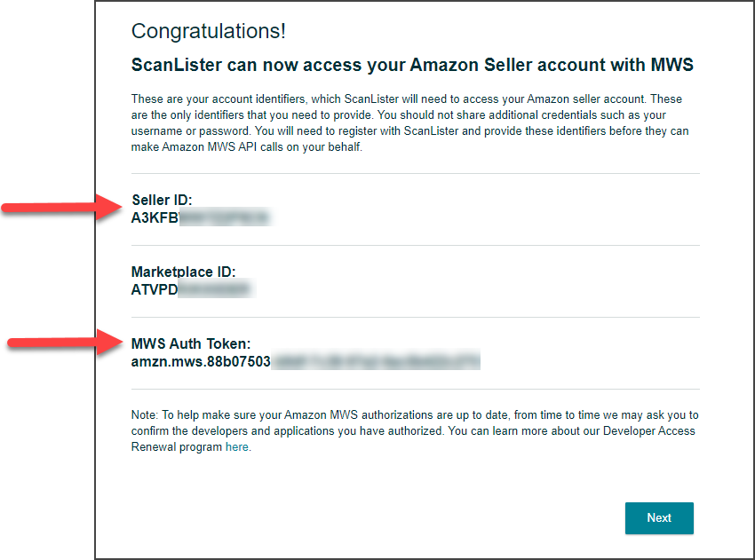Click the note about MWS authorizations
Screen dimensions: 755x560
coord(414,430)
